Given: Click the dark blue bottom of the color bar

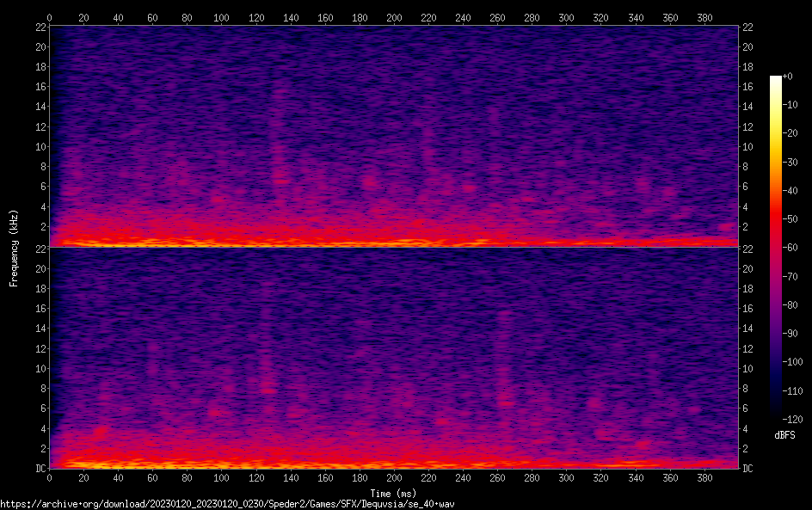Looking at the screenshot, I should (776, 413).
